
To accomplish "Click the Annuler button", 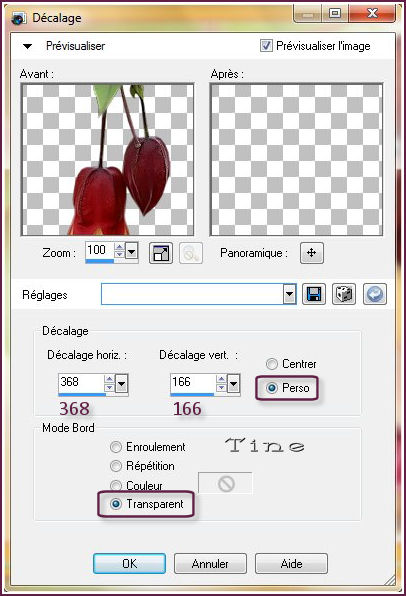I will pos(210,563).
